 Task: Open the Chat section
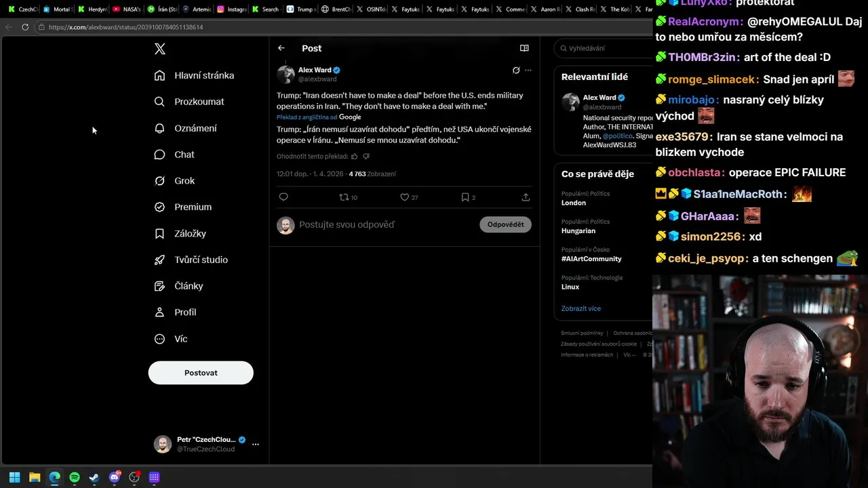[x=174, y=155]
